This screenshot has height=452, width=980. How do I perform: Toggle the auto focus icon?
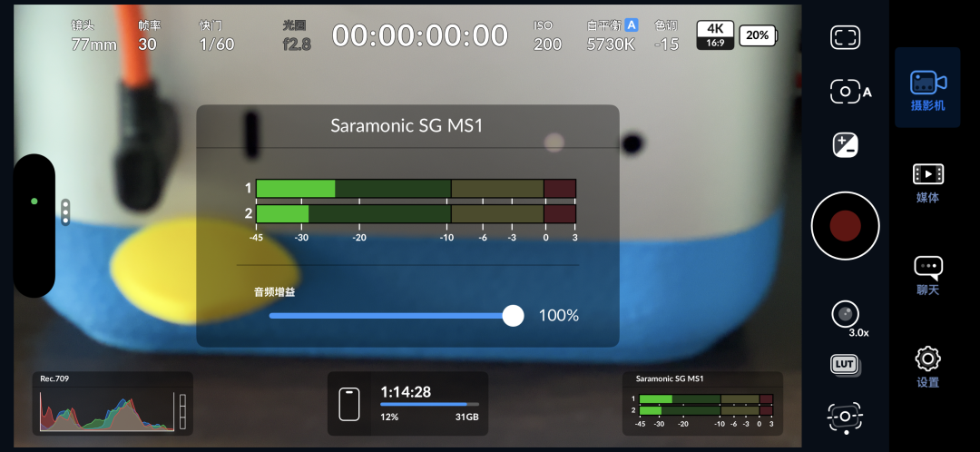(850, 92)
